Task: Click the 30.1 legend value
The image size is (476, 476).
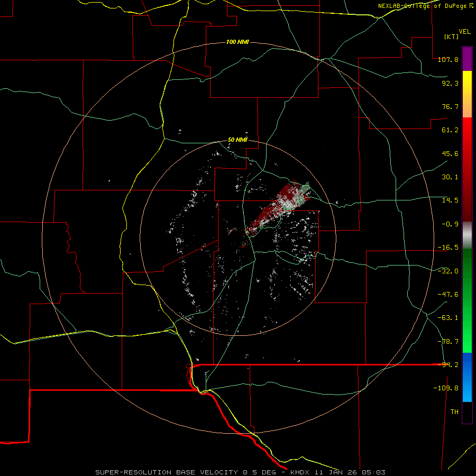Action: [450, 177]
